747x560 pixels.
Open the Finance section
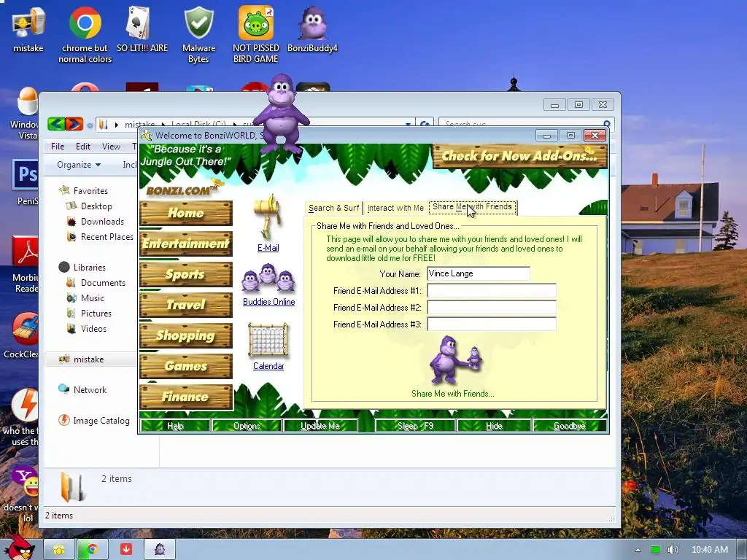click(186, 397)
